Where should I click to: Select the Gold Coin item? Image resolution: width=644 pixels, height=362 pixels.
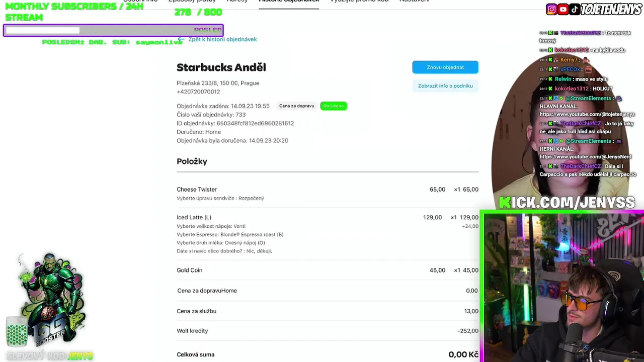[x=190, y=270]
